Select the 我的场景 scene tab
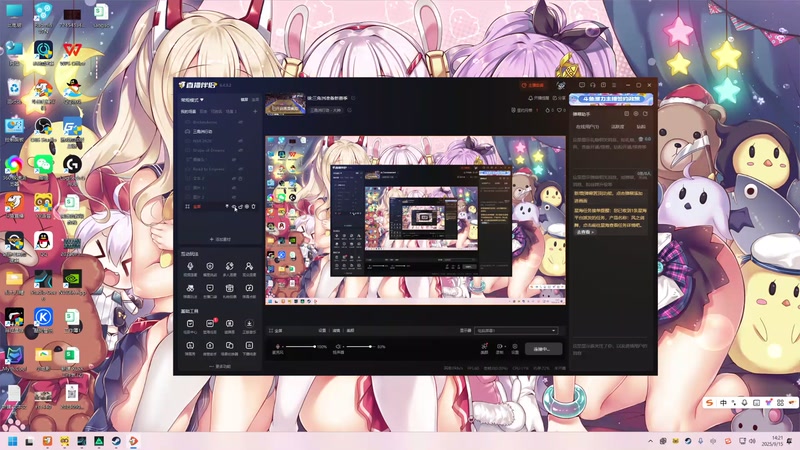This screenshot has width=800, height=450. [188, 111]
